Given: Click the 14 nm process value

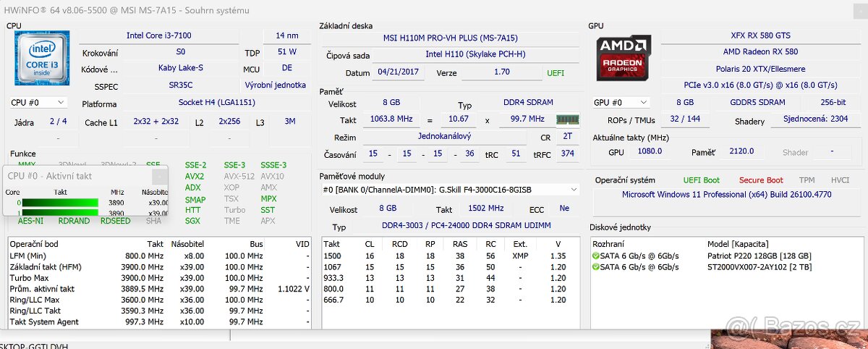Looking at the screenshot, I should (287, 35).
